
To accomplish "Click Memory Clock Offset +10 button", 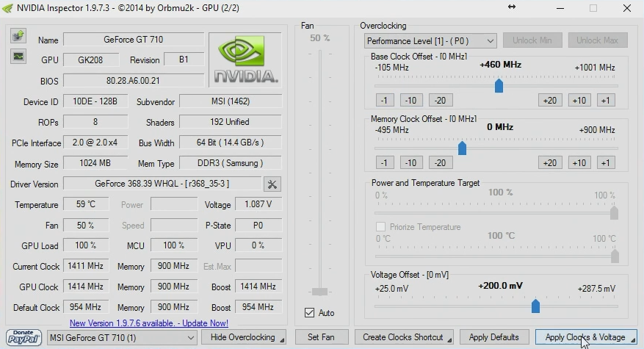I will coord(579,163).
